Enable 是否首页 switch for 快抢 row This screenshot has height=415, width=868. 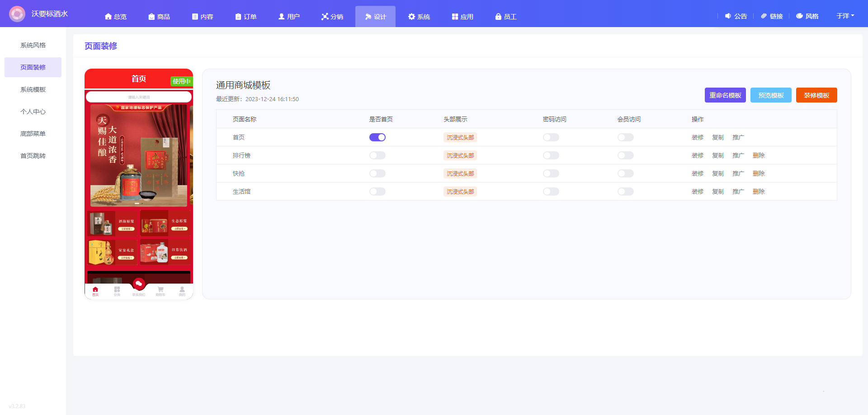pos(377,173)
